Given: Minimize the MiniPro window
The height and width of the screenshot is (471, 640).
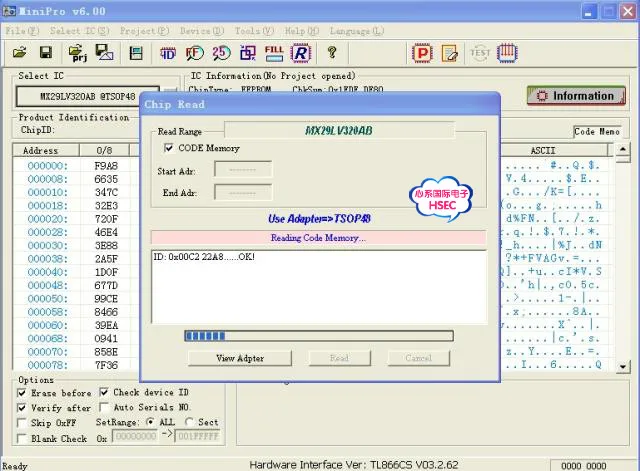Looking at the screenshot, I should [588, 11].
